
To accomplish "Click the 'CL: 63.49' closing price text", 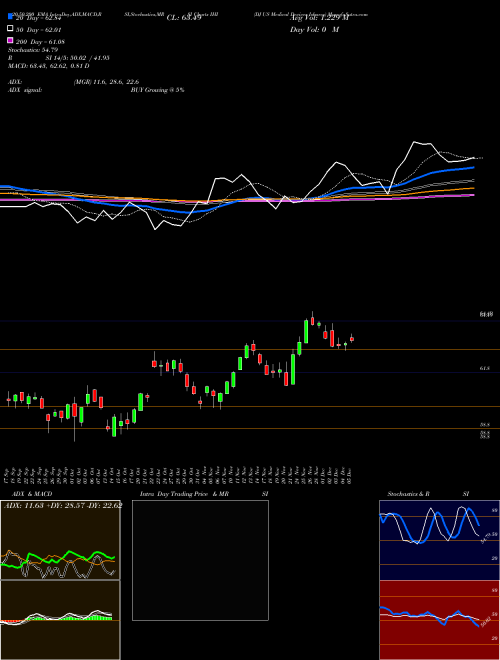I will point(184,18).
